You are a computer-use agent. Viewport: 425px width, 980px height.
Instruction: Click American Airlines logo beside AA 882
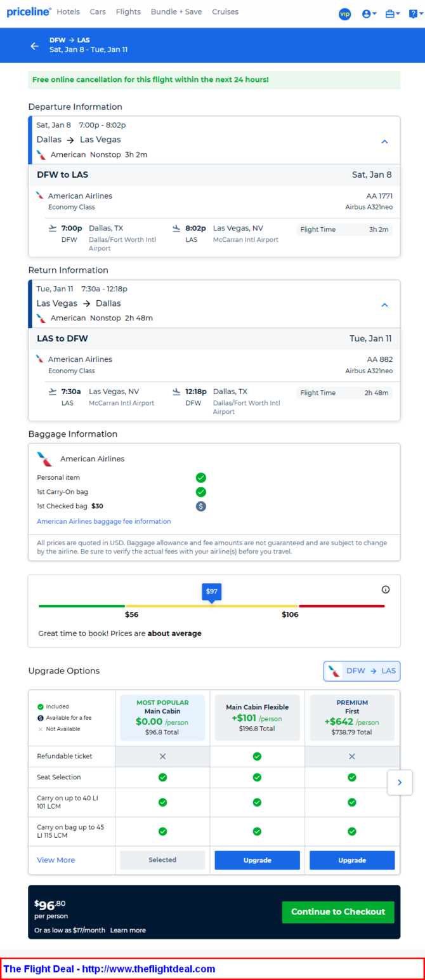40,359
